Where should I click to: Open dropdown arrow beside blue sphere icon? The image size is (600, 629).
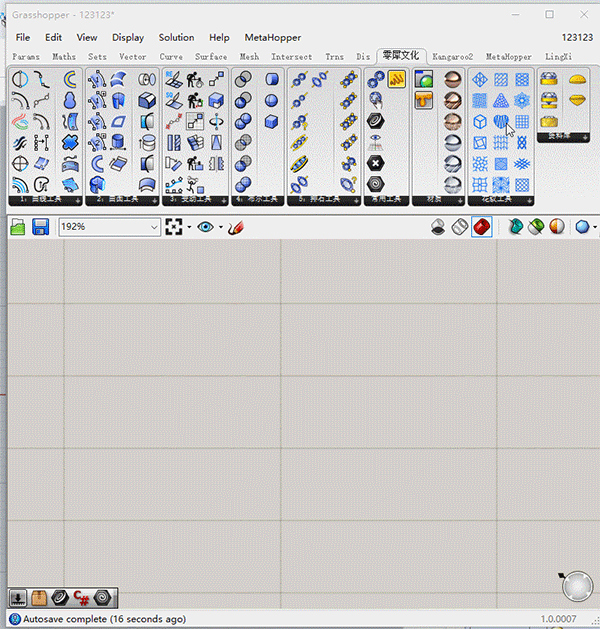point(595,227)
